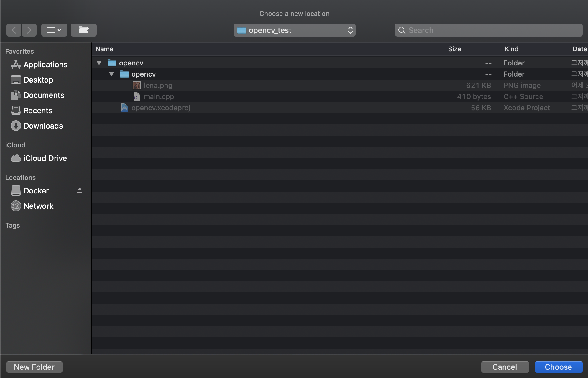Click the top-level opencv folder icon
This screenshot has height=378, width=588.
point(112,63)
